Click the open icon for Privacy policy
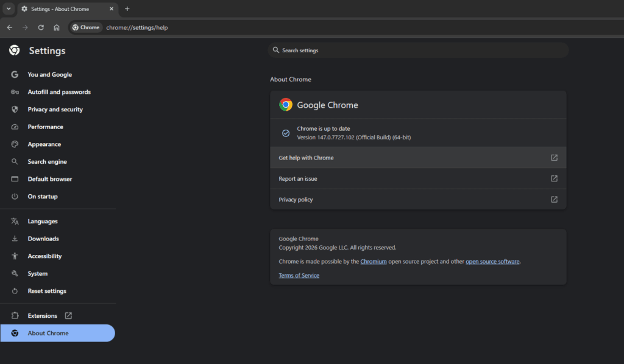 click(x=554, y=200)
